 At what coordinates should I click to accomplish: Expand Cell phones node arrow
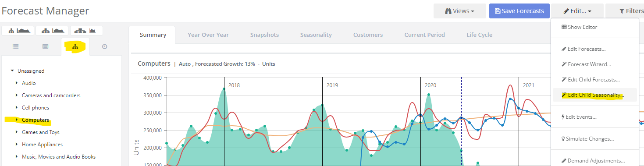click(x=17, y=107)
